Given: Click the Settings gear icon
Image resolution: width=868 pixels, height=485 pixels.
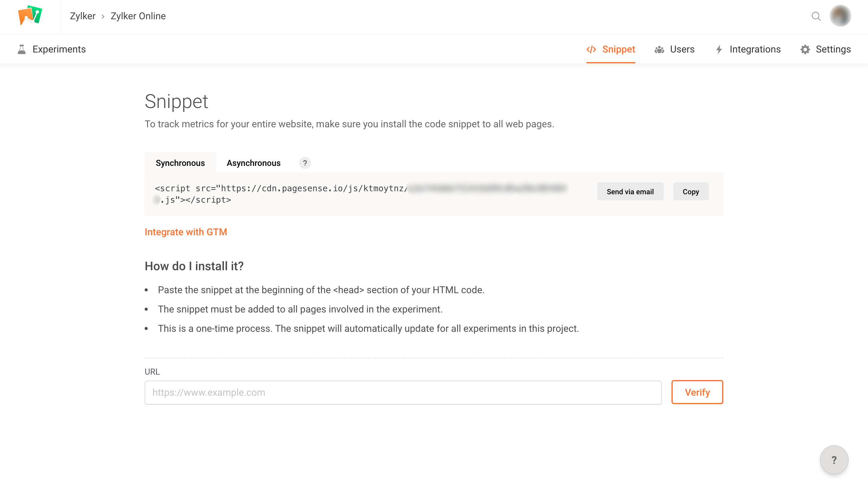Looking at the screenshot, I should point(805,49).
